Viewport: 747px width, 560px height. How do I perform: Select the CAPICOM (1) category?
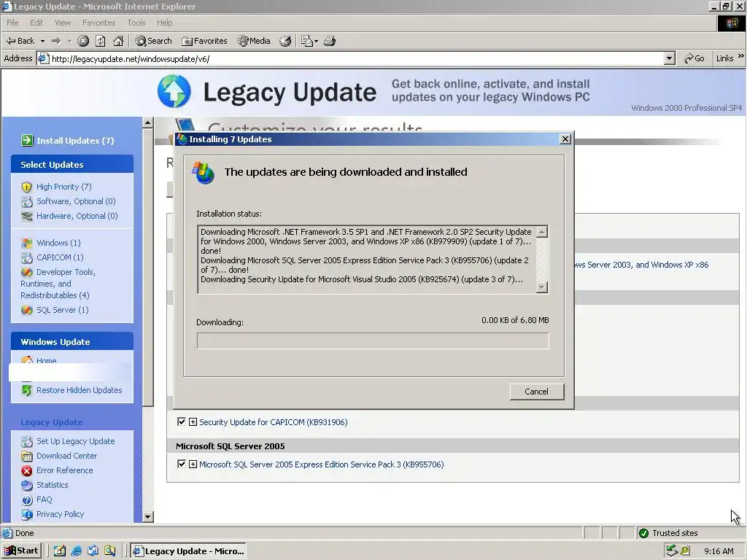(x=60, y=257)
